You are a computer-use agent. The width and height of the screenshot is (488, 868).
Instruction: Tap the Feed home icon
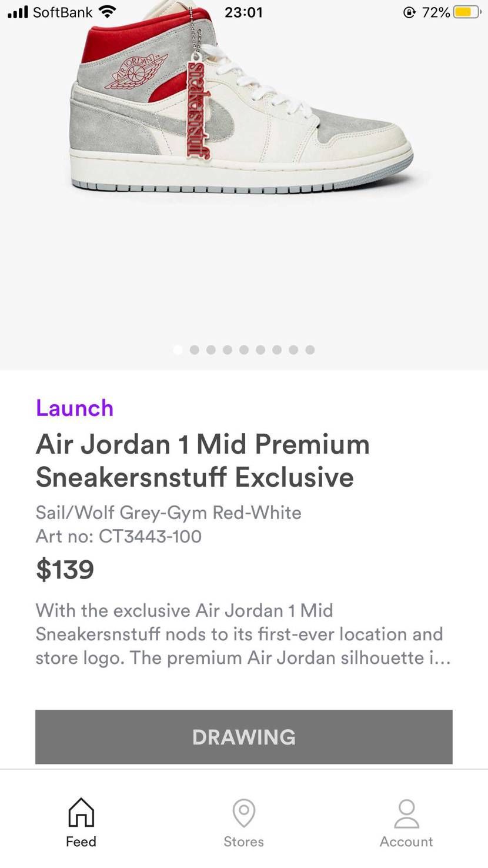[81, 812]
